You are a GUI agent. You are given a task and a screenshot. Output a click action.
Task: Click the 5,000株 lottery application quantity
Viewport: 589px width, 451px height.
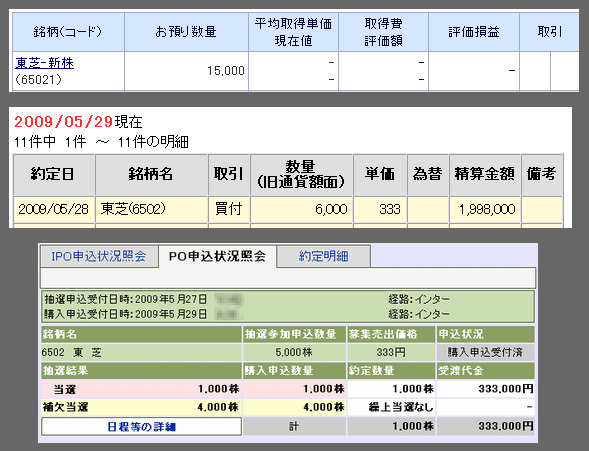coord(294,353)
